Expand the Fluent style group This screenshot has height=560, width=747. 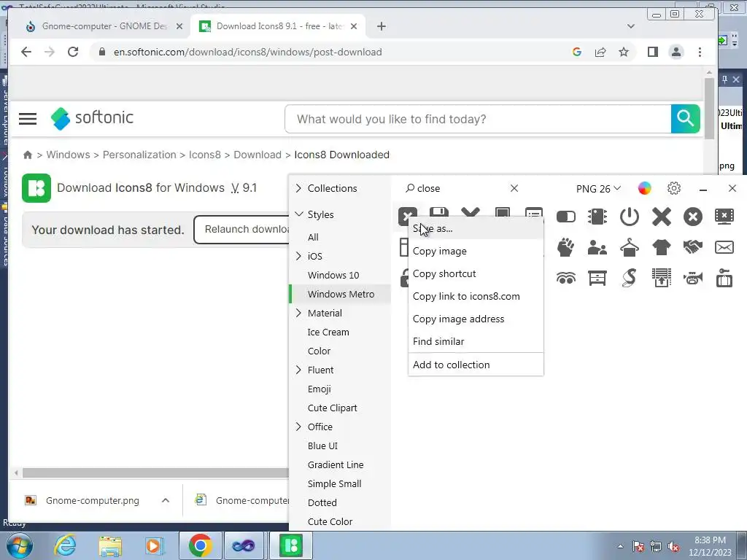coord(298,370)
